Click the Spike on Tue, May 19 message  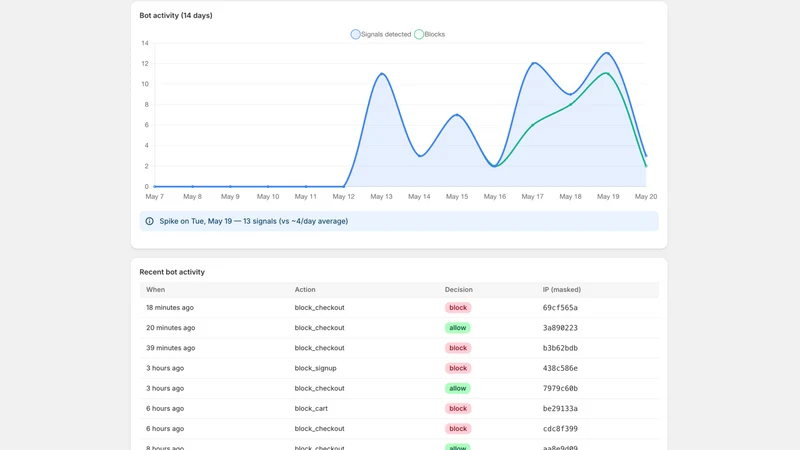point(254,221)
